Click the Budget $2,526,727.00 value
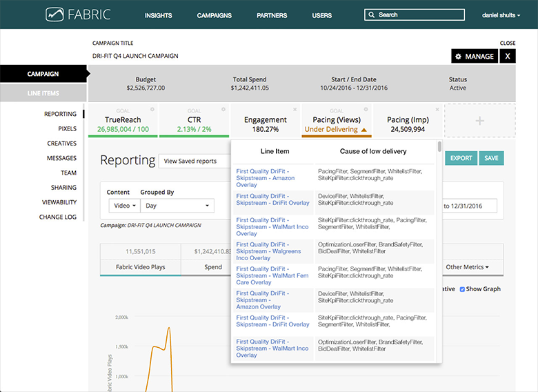Image resolution: width=538 pixels, height=392 pixels. (x=146, y=88)
